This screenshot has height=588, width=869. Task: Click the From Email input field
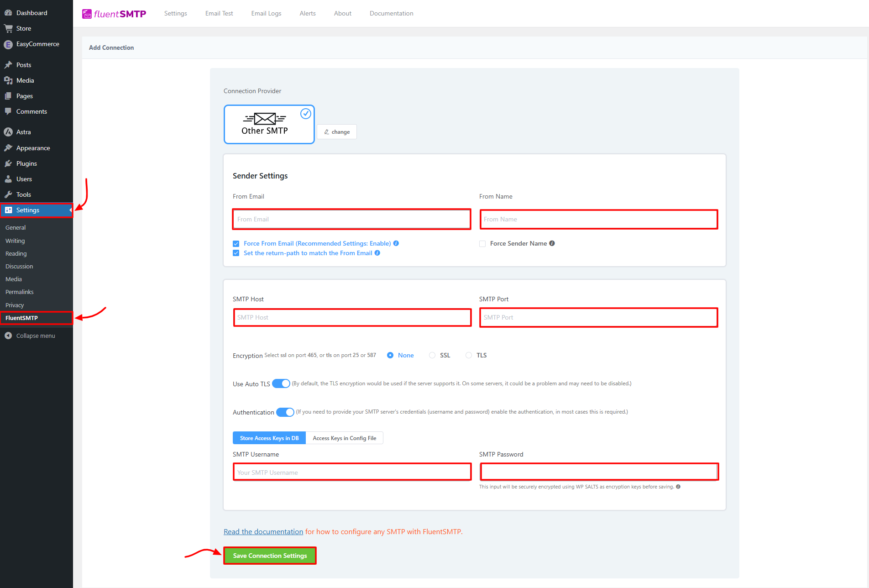pyautogui.click(x=351, y=219)
